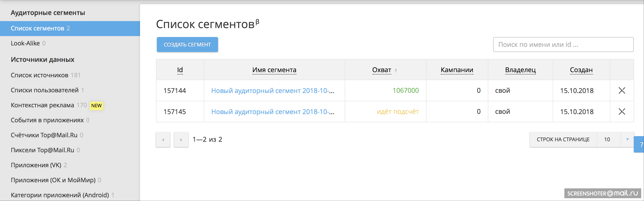Viewport: 644px width, 201px height.
Task: Open Счётчики Top@Mail.Ru in sidebar
Action: coord(44,135)
